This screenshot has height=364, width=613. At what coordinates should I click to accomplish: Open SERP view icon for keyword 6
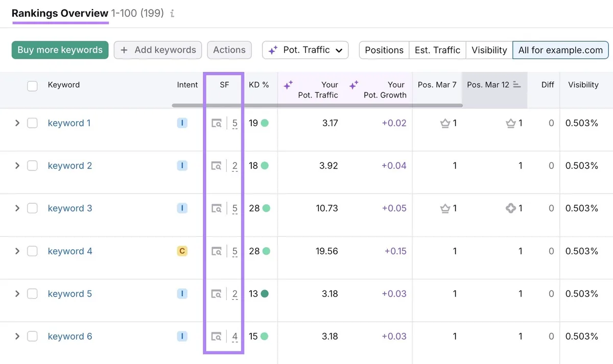tap(217, 336)
